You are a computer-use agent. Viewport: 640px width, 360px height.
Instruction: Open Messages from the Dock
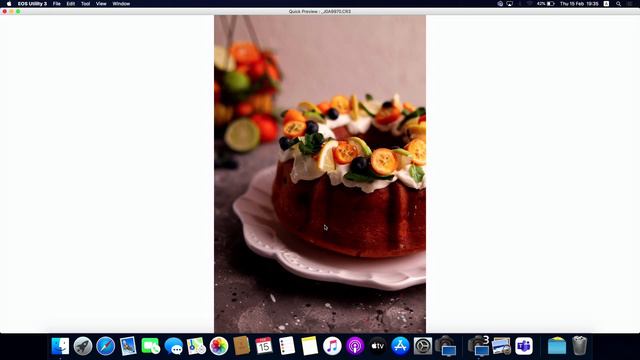click(173, 346)
